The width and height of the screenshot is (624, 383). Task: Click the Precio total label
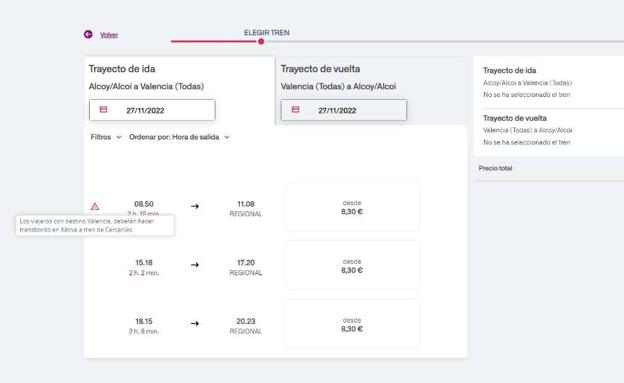[x=495, y=168]
